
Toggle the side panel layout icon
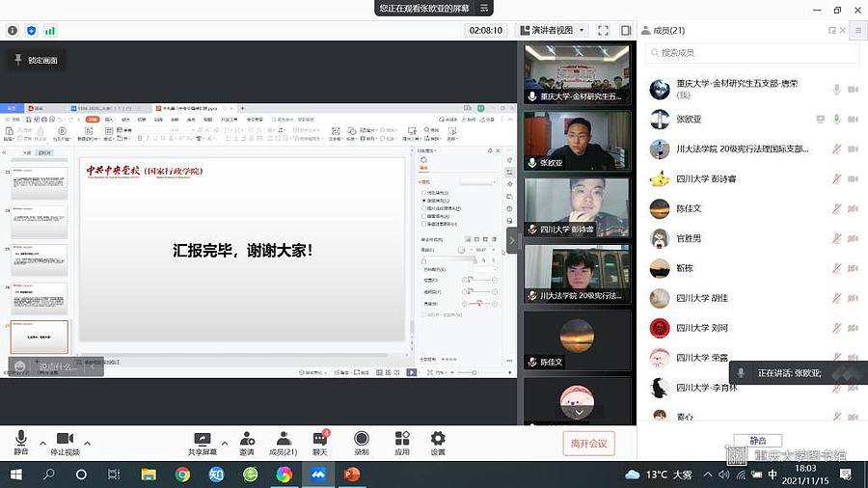point(626,31)
